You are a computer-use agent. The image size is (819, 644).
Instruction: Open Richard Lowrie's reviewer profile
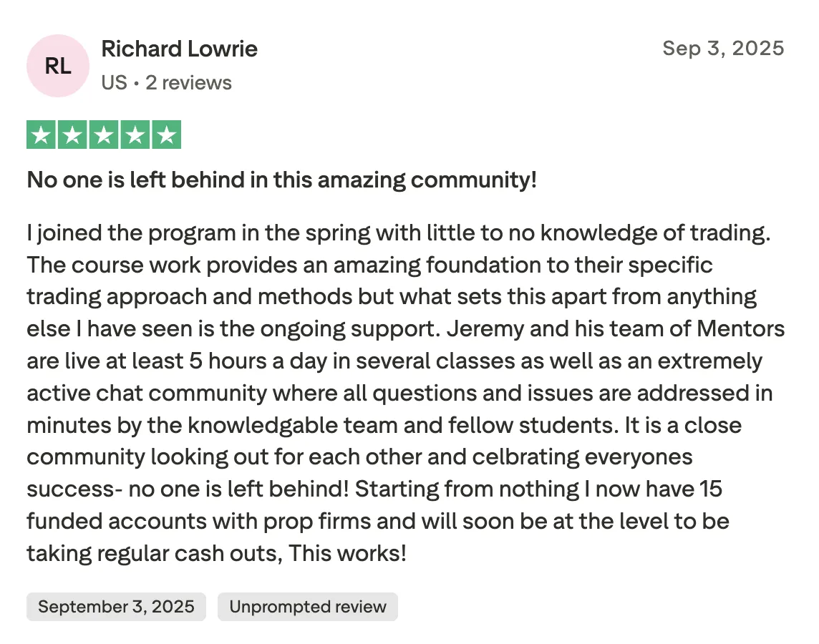pos(179,49)
